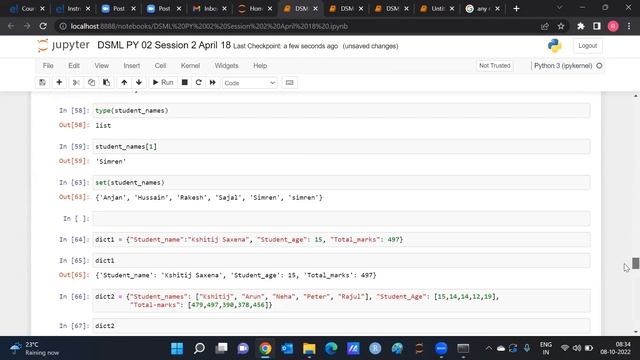Image resolution: width=640 pixels, height=360 pixels.
Task: Open volume control in system tray
Action: pyautogui.click(x=577, y=348)
